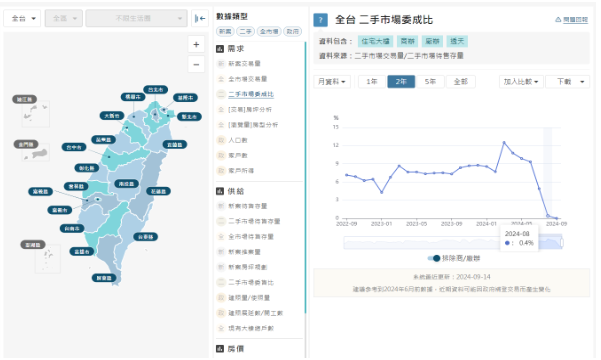Select 屏東縣 label on the map
This screenshot has height=360, width=601.
coord(104,278)
